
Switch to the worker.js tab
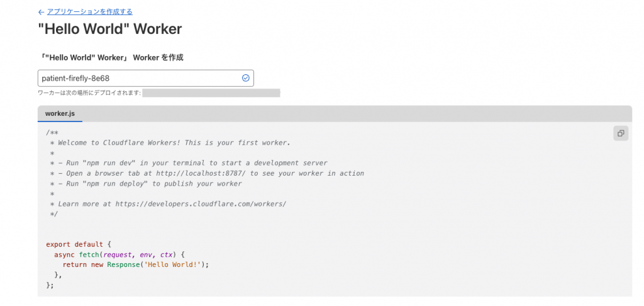[x=60, y=113]
